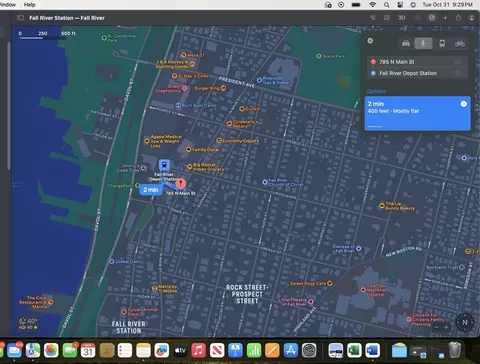
Task: Open the Share button in toolbar
Action: 458,18
